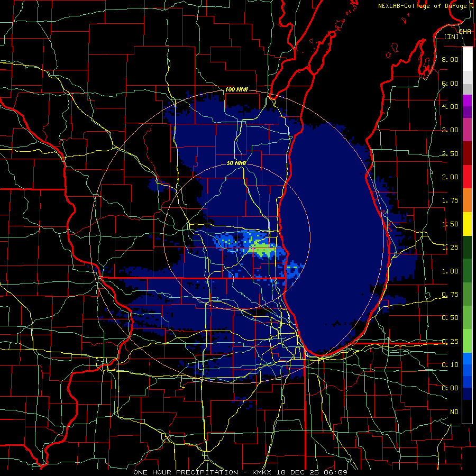476x476 pixels.
Task: Select the dark red legend swatch
Action: click(467, 153)
